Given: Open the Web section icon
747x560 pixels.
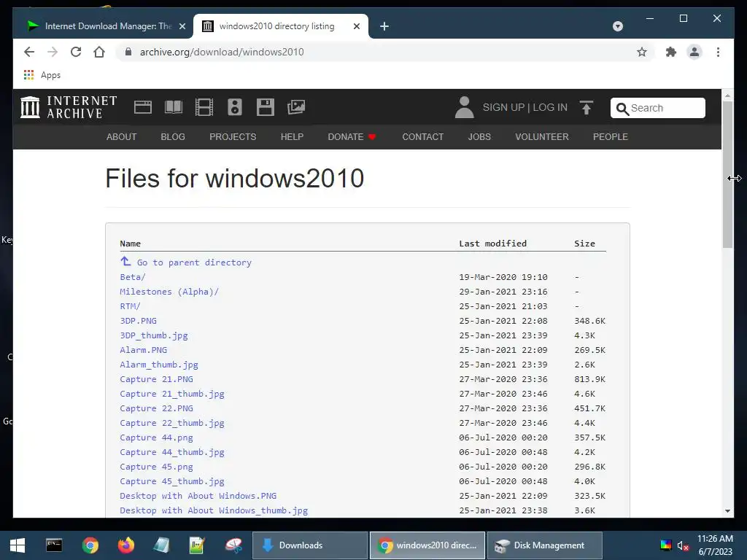Looking at the screenshot, I should coord(142,107).
